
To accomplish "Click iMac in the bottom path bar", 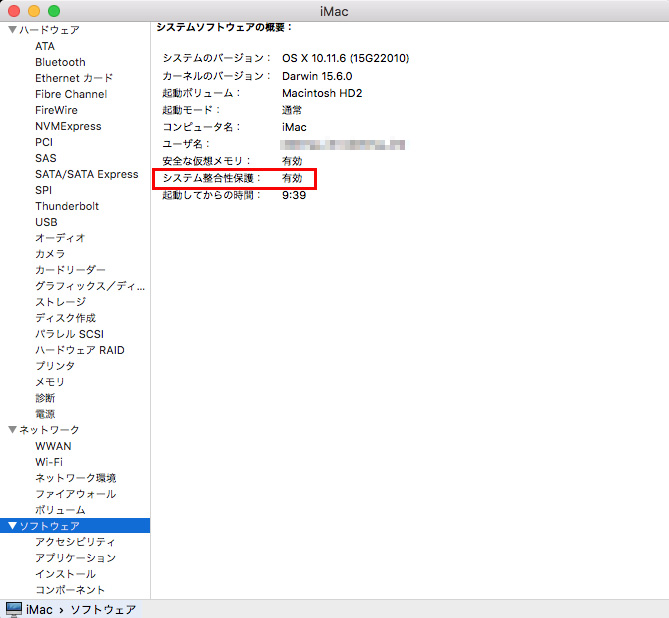I will (39, 609).
